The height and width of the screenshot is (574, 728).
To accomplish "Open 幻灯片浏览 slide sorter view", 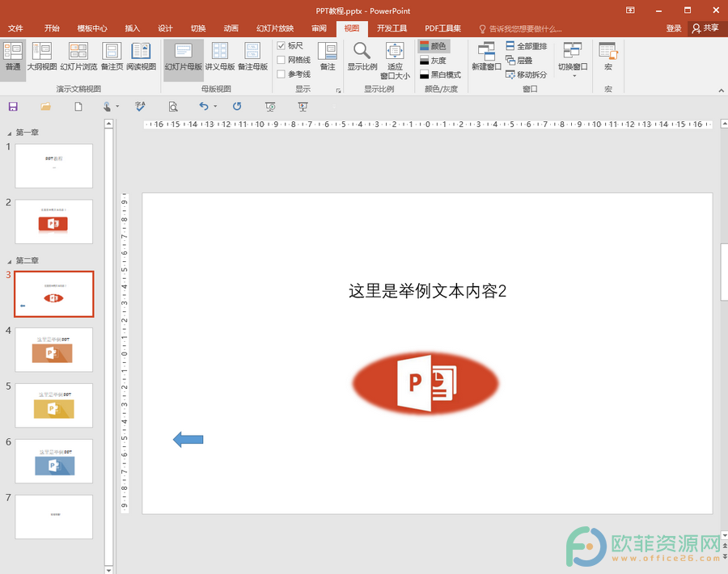I will coord(78,57).
